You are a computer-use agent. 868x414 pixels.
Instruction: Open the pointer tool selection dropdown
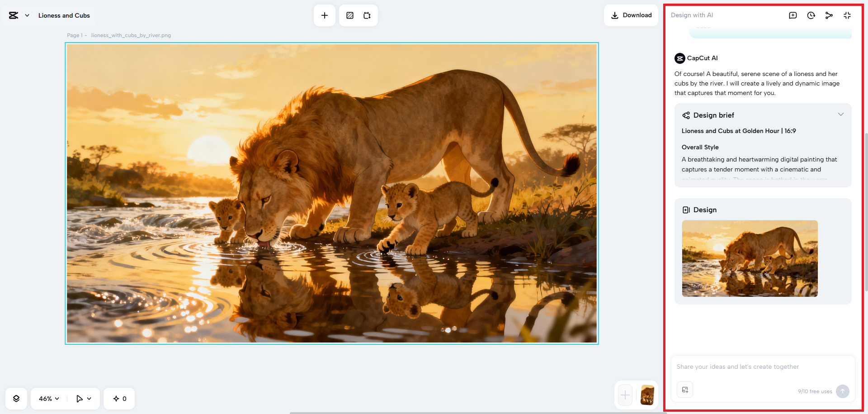pos(84,399)
